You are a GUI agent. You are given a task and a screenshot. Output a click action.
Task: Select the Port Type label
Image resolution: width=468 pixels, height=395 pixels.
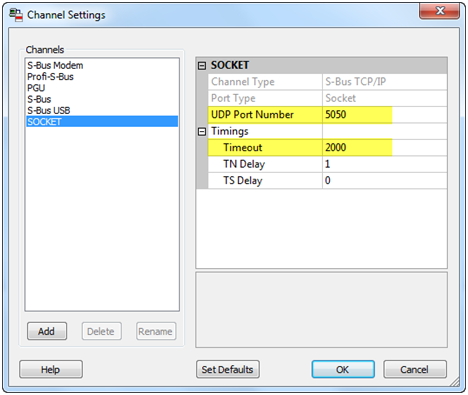click(233, 98)
